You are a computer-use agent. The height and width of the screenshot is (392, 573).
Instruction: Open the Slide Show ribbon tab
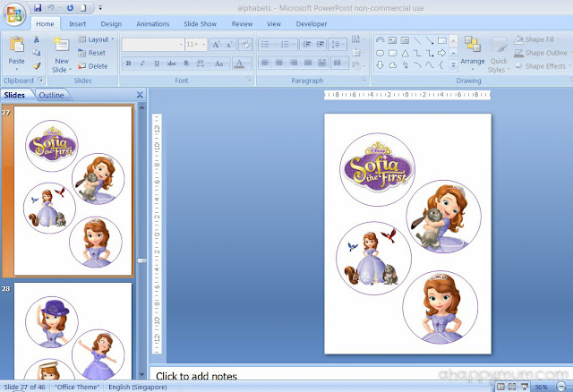click(201, 24)
